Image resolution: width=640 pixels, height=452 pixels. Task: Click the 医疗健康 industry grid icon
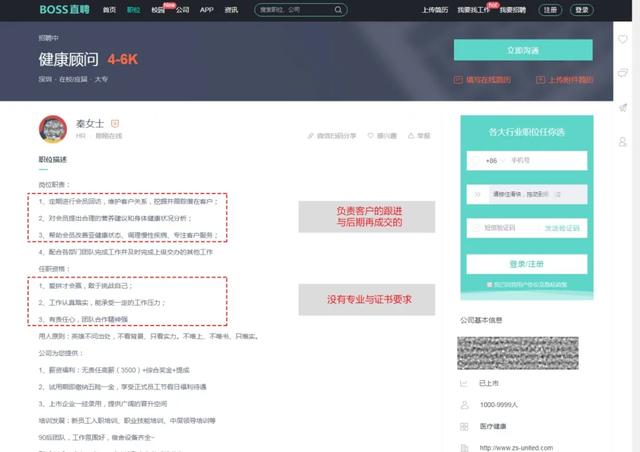[x=464, y=427]
